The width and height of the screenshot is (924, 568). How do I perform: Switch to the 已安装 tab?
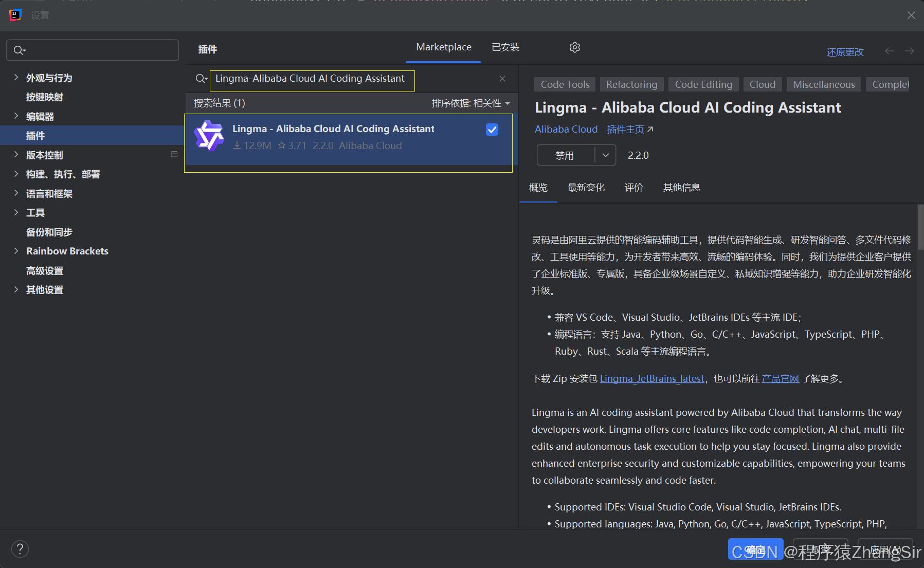(x=505, y=47)
